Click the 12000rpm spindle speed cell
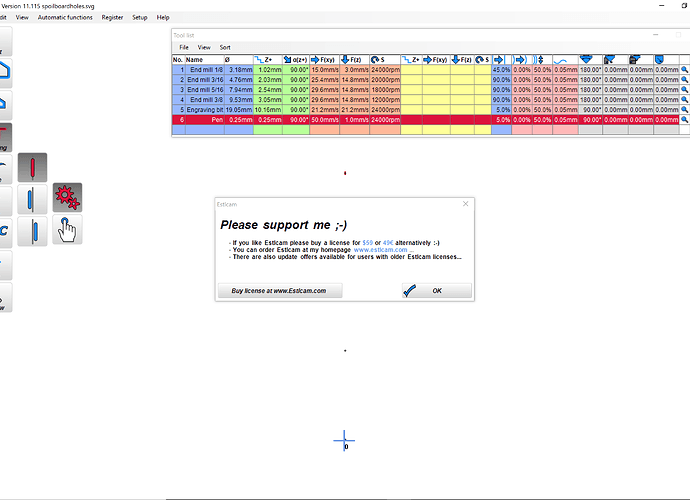Image resolution: width=690 pixels, height=500 pixels. (x=385, y=99)
